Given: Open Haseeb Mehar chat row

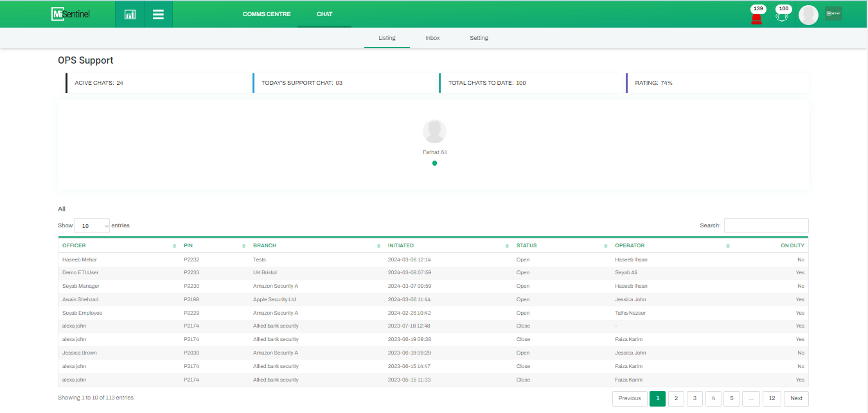Looking at the screenshot, I should point(80,259).
